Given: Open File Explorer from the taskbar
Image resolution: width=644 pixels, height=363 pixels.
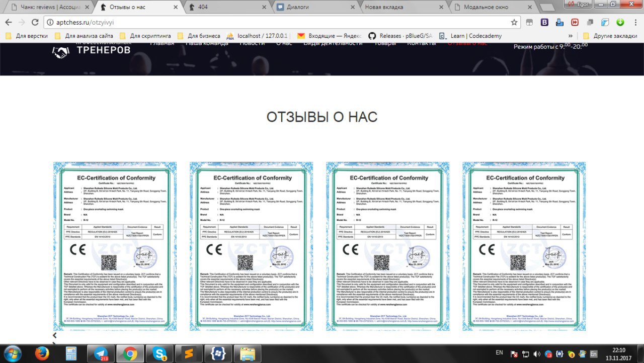Looking at the screenshot, I should tap(247, 354).
